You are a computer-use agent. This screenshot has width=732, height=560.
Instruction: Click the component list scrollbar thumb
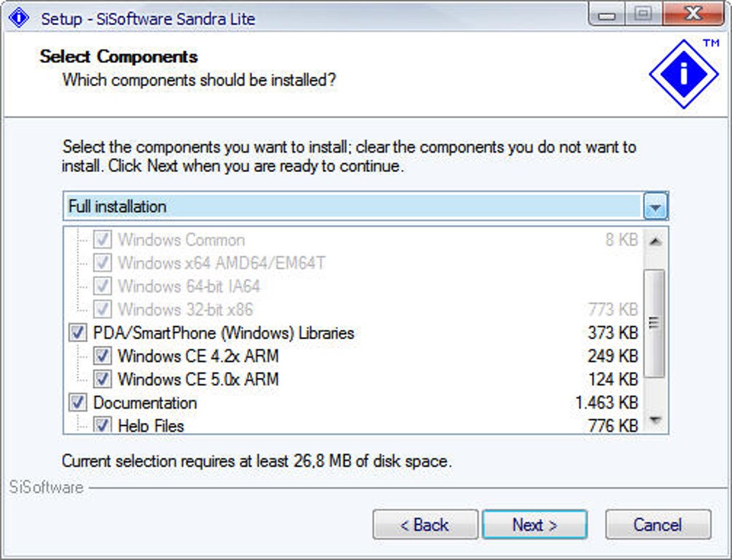pyautogui.click(x=654, y=323)
